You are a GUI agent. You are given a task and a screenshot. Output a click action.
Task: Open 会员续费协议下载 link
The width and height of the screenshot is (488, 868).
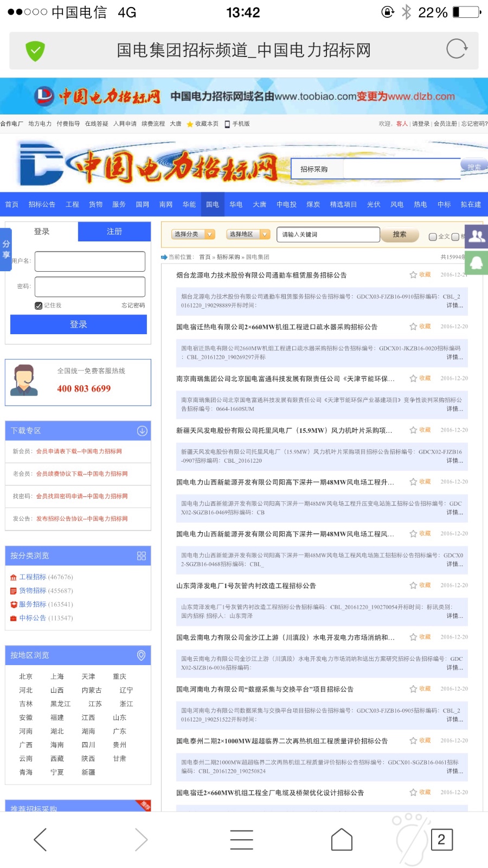[x=82, y=474]
